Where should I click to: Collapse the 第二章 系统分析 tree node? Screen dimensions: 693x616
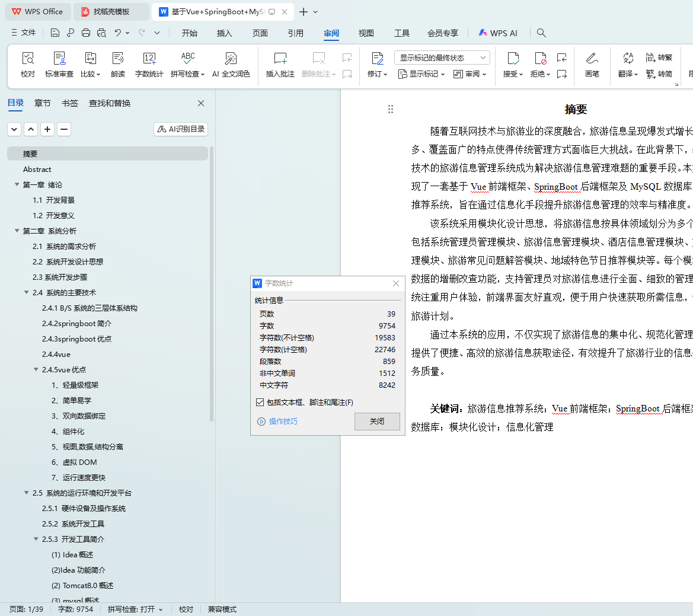click(17, 231)
